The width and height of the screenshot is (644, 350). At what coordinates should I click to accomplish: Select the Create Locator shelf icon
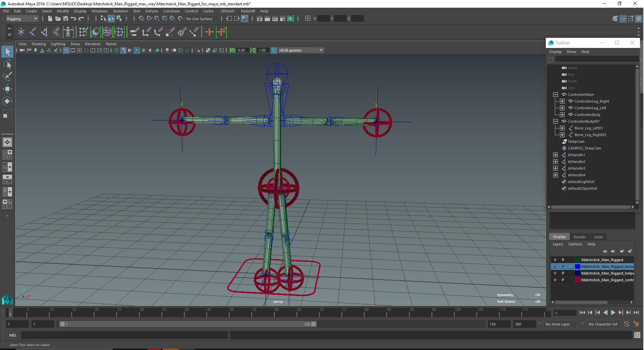click(x=21, y=32)
